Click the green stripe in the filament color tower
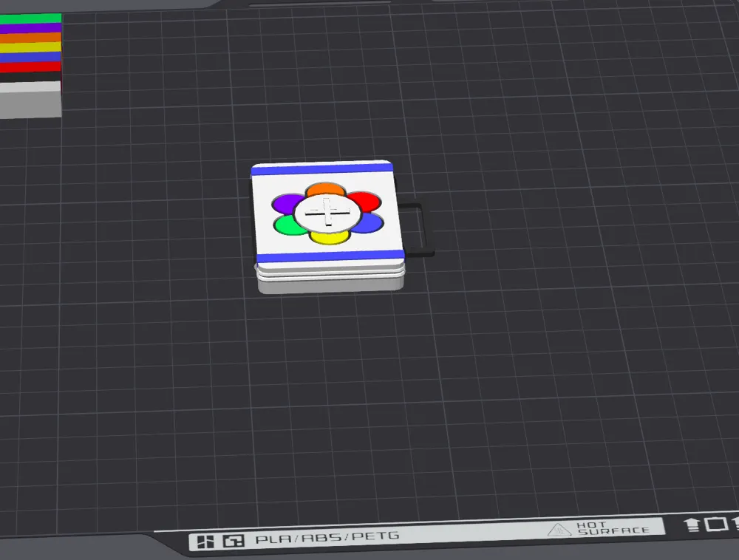This screenshot has width=739, height=560. (x=30, y=17)
